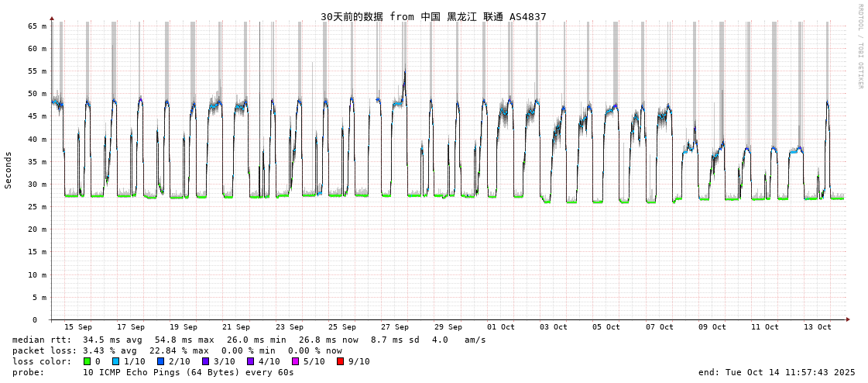This screenshot has height=383, width=868.
Task: Click the 3/10 loss color swatch
Action: click(205, 361)
